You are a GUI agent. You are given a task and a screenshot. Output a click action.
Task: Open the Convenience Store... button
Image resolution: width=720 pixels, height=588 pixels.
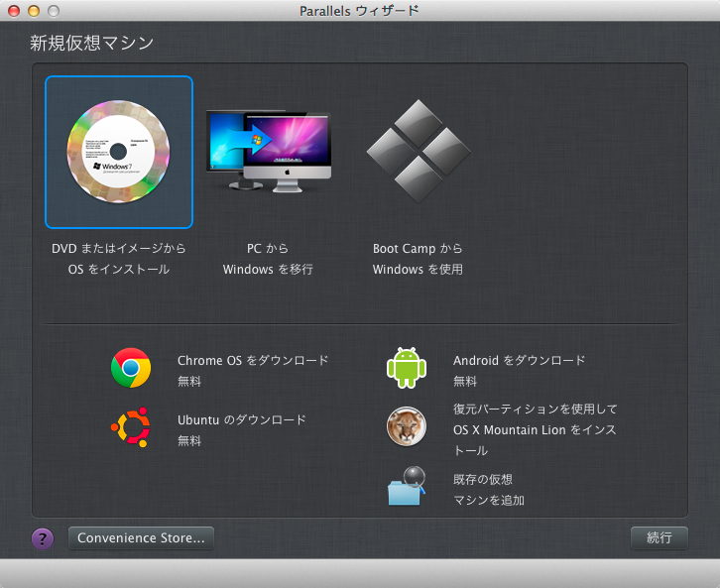(141, 538)
